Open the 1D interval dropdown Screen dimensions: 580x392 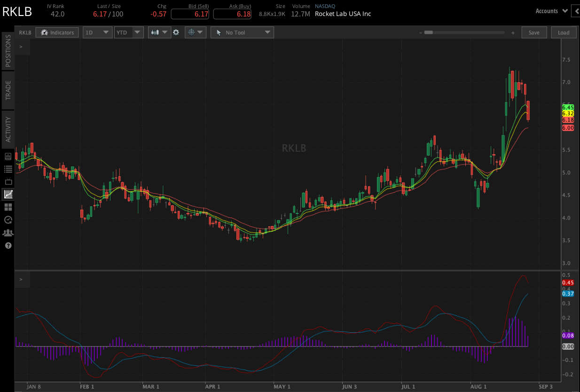click(x=97, y=32)
